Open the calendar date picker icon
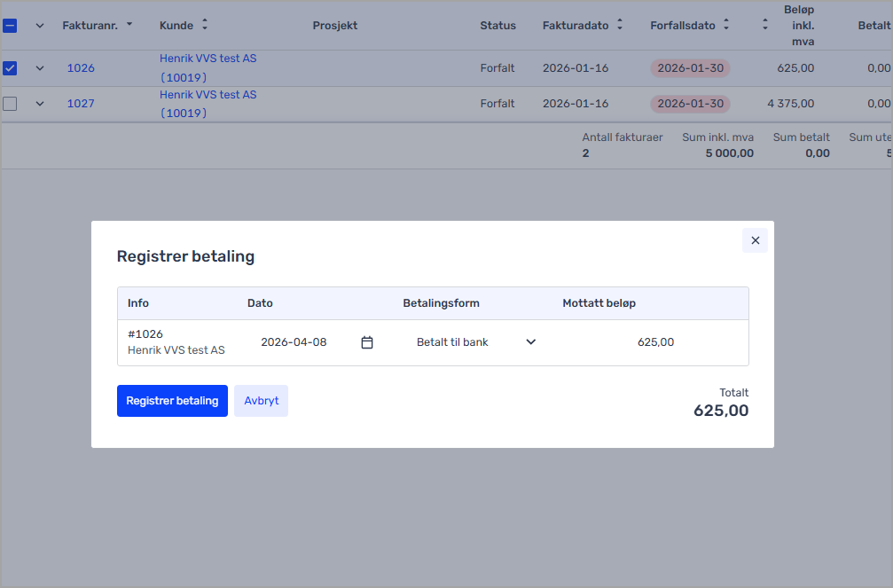Screen dimensions: 893x588 click(x=367, y=342)
